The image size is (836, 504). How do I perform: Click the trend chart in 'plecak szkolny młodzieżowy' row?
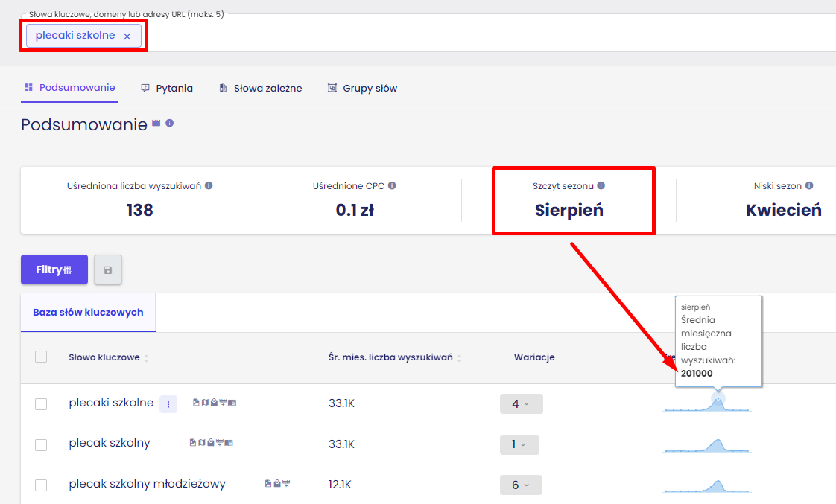point(707,486)
